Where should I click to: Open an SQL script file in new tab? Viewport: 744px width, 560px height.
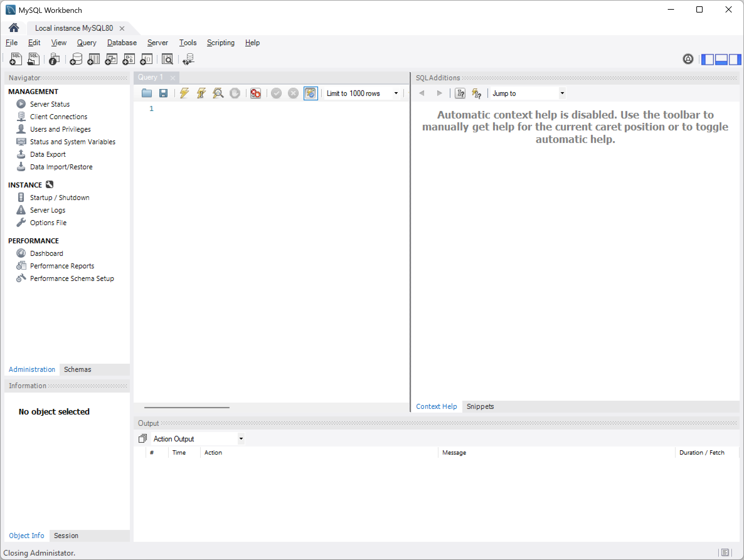coord(33,59)
